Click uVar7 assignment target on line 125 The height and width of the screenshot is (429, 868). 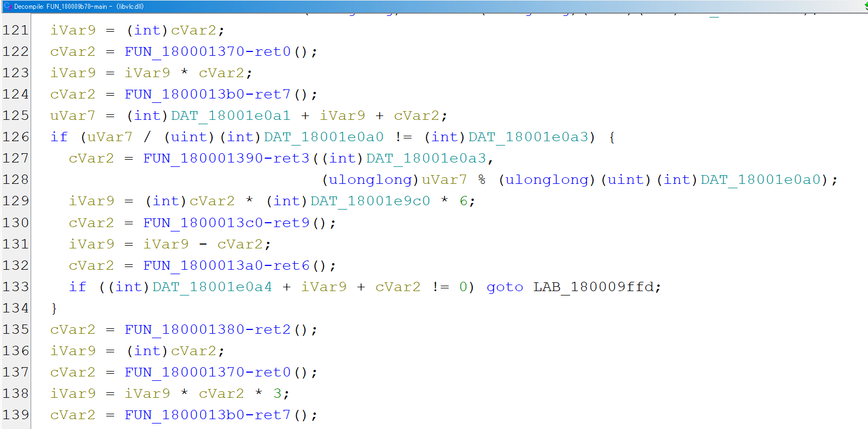73,115
